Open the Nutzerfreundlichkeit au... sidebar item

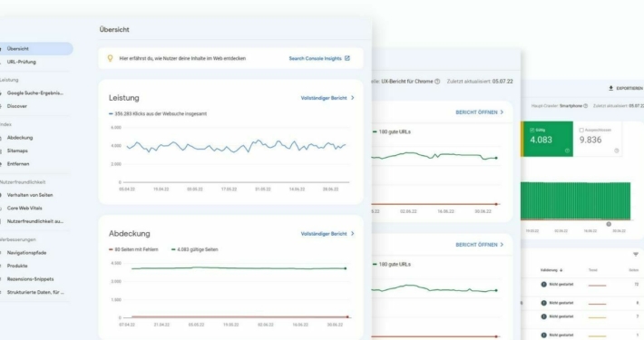[x=35, y=221]
